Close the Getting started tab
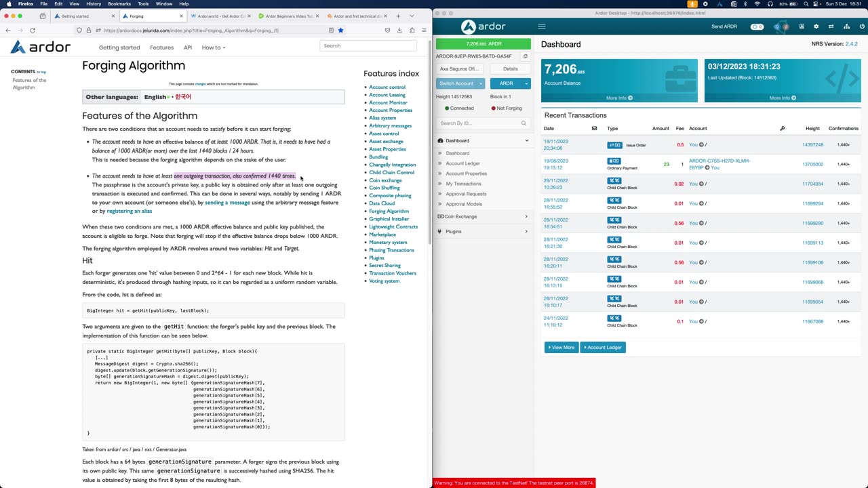Viewport: 868px width, 488px height. tap(113, 16)
